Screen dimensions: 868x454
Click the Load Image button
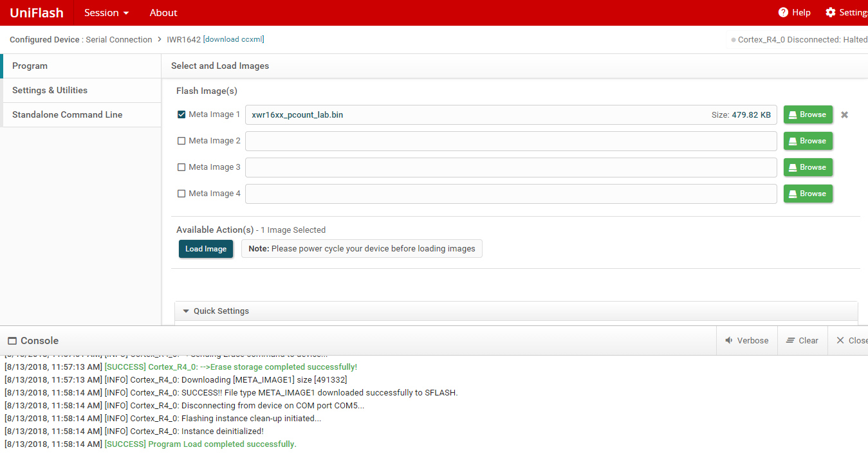(206, 249)
